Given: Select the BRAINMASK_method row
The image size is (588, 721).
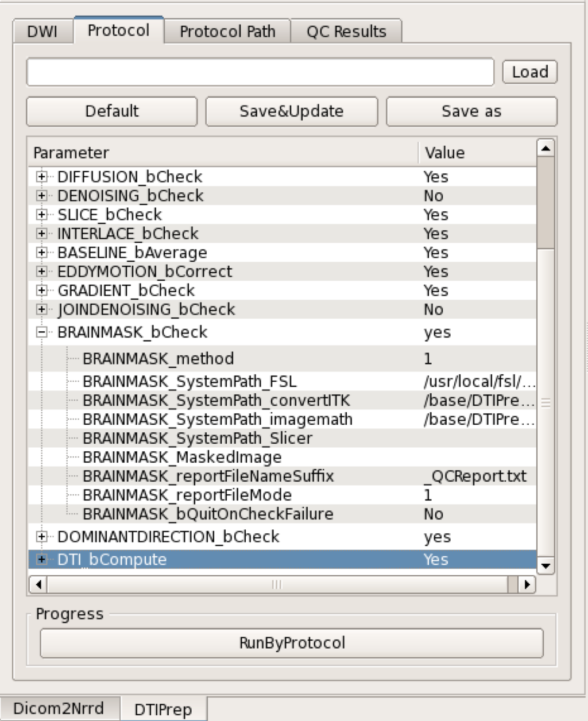Looking at the screenshot, I should pyautogui.click(x=158, y=359).
